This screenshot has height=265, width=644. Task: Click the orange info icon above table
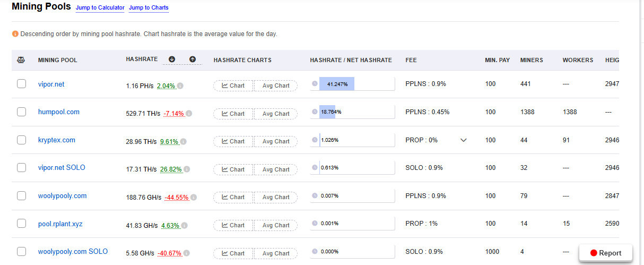[15, 34]
